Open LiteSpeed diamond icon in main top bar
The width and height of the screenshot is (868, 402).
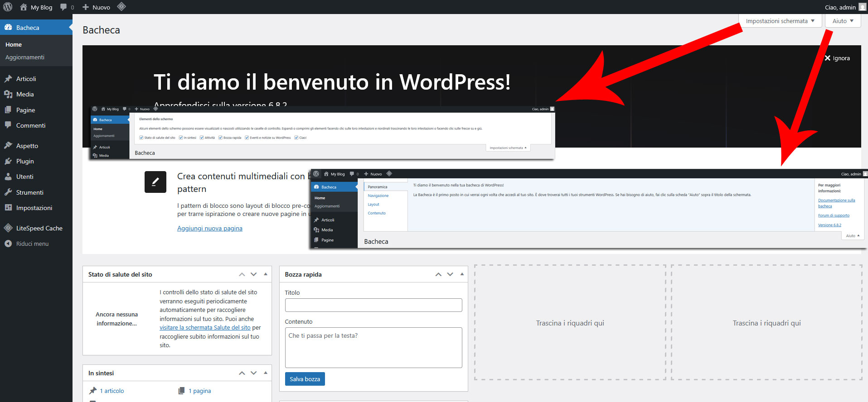click(x=121, y=7)
